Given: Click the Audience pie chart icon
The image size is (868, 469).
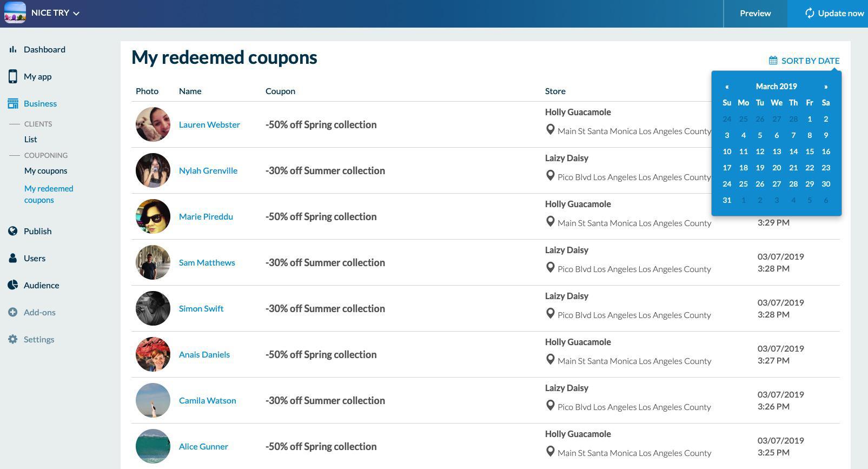Looking at the screenshot, I should pos(12,285).
